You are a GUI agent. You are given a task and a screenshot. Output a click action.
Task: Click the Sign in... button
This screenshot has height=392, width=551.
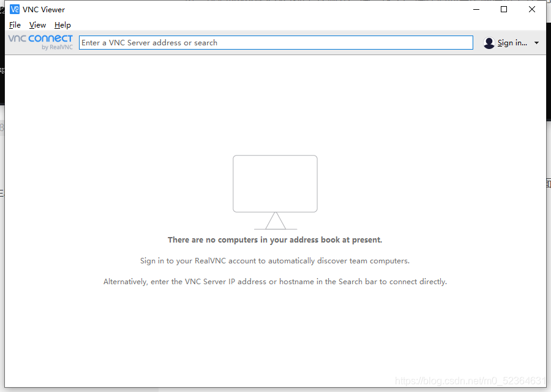click(x=512, y=43)
